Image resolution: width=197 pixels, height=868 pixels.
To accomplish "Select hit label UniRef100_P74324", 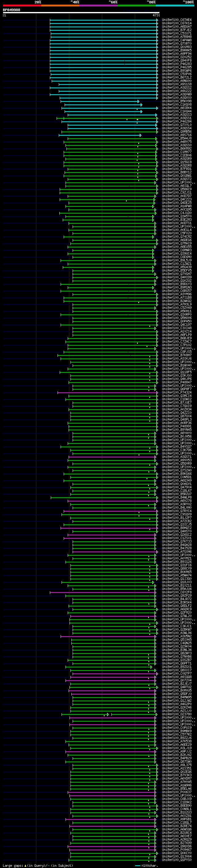I will pyautogui.click(x=177, y=392).
